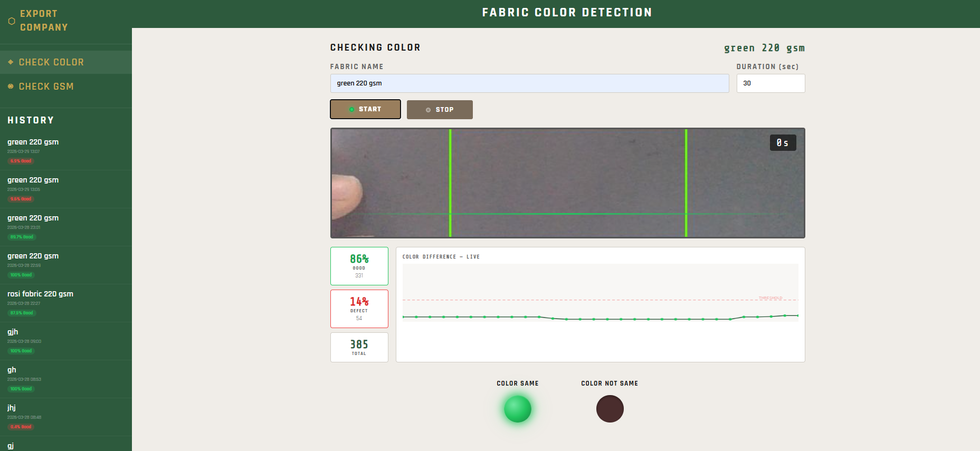Select history entry named jhj
Viewport: 980px width, 451px height.
(12, 408)
